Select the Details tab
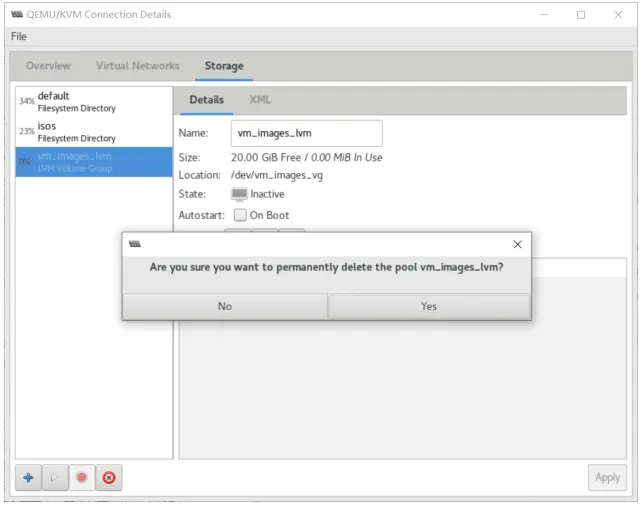The height and width of the screenshot is (505, 643). click(x=206, y=100)
